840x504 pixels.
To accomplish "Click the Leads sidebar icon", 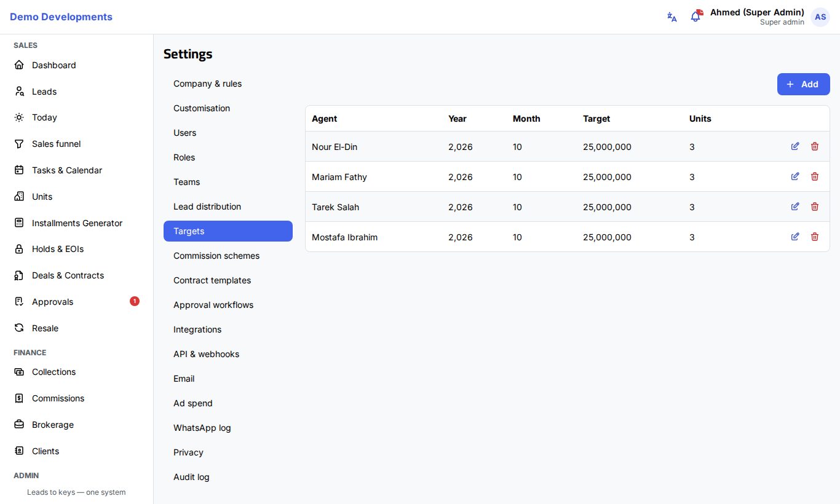I will [19, 92].
